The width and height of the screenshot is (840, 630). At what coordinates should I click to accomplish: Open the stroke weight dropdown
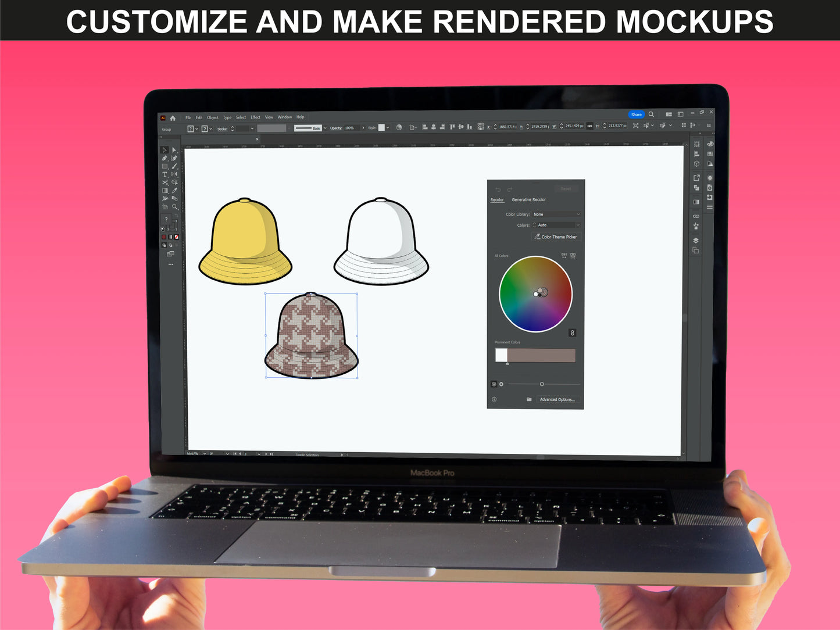tap(252, 128)
